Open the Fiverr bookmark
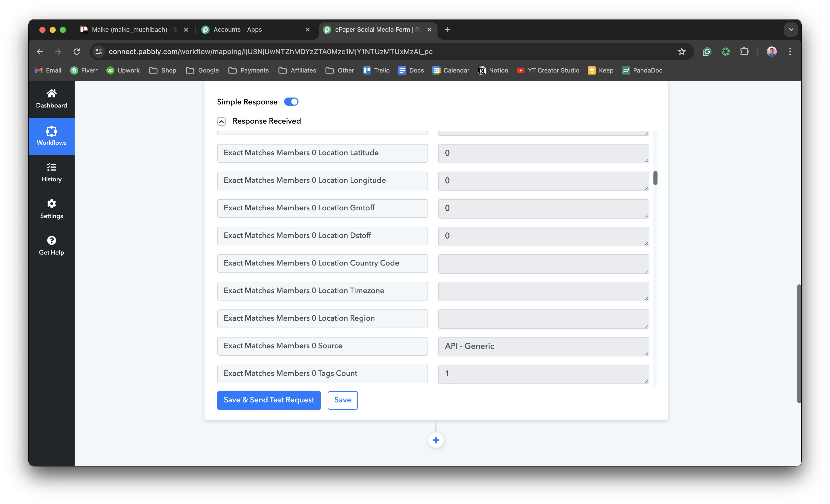This screenshot has width=830, height=504. (x=84, y=70)
